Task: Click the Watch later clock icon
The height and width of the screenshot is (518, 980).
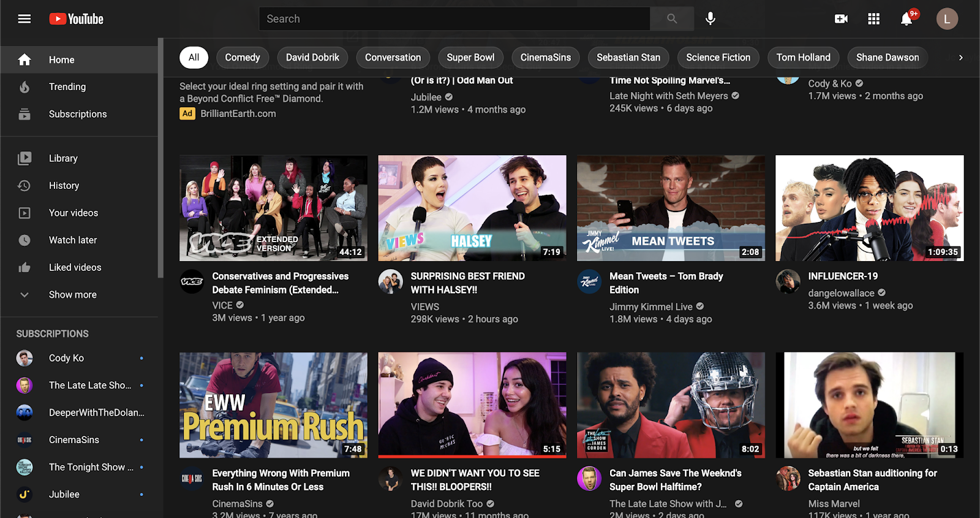Action: click(x=24, y=240)
